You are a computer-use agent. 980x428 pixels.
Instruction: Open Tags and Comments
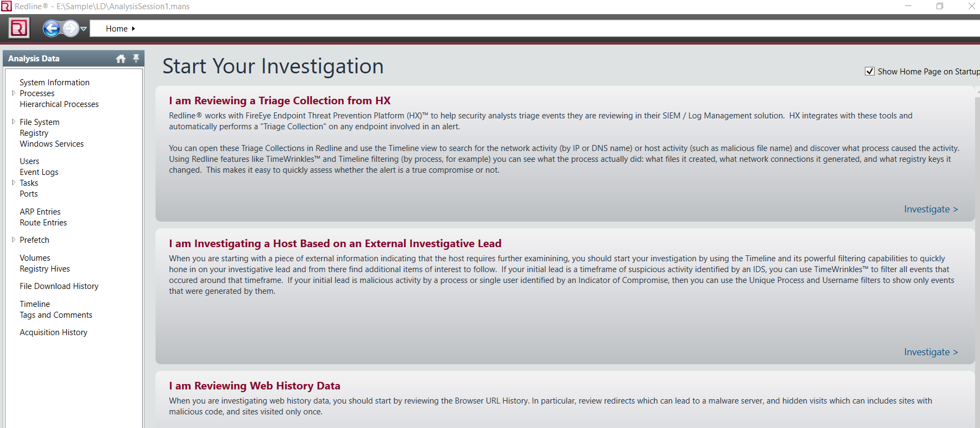(x=56, y=315)
